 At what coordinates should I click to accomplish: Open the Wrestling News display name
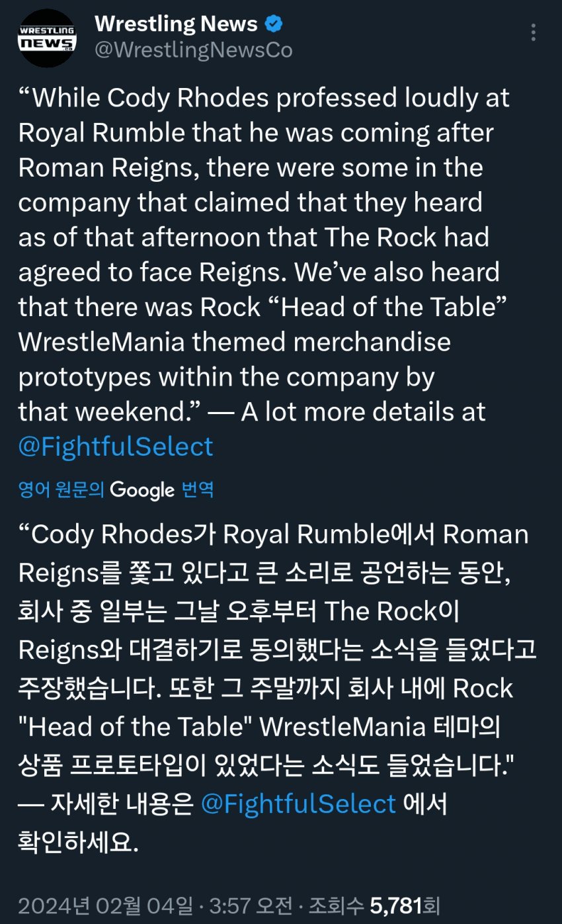tap(176, 24)
